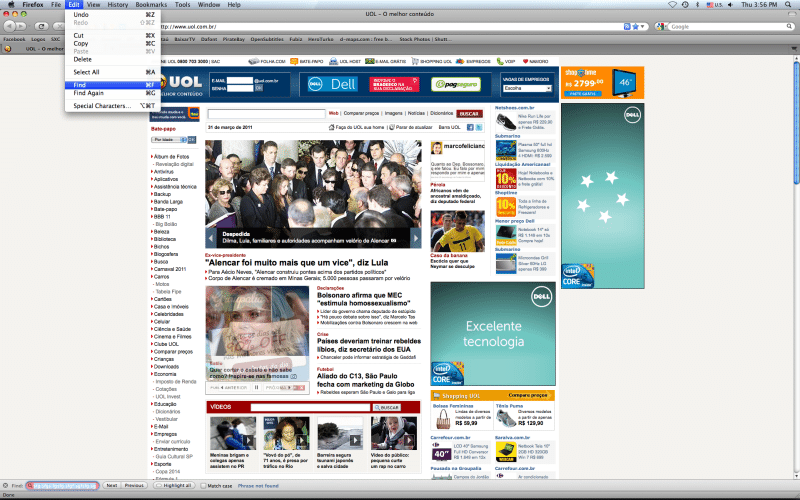Screen dimensions: 800x500
Task: Choose Special Characters in the Edit menu
Action: pos(112,106)
